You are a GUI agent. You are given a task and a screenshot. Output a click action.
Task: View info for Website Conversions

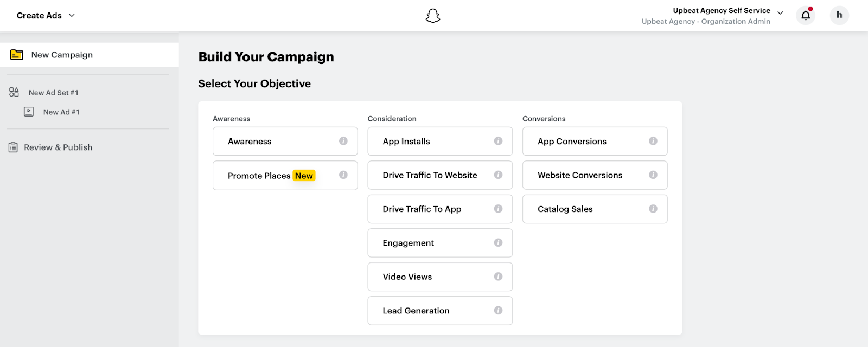[x=653, y=175]
